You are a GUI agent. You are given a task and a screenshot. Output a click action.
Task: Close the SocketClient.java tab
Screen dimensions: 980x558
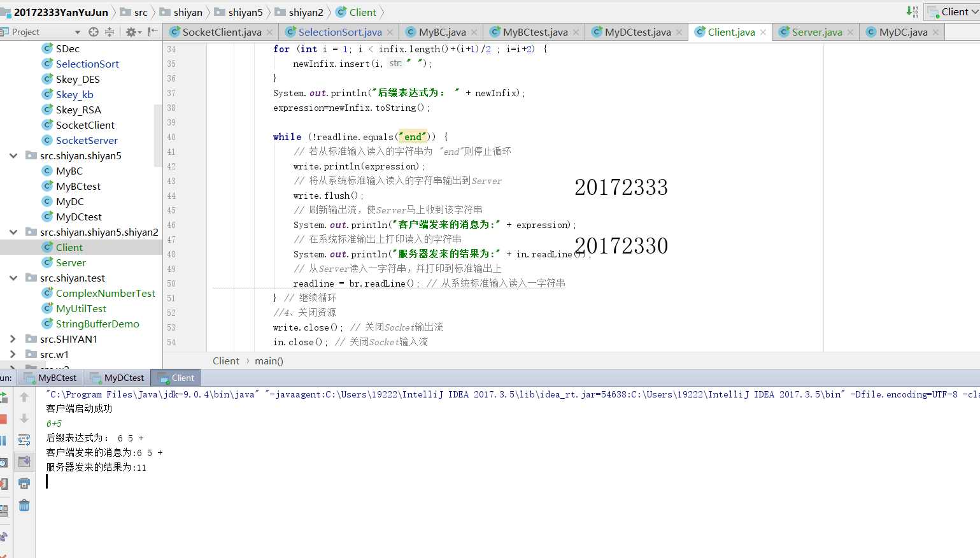pyautogui.click(x=270, y=32)
